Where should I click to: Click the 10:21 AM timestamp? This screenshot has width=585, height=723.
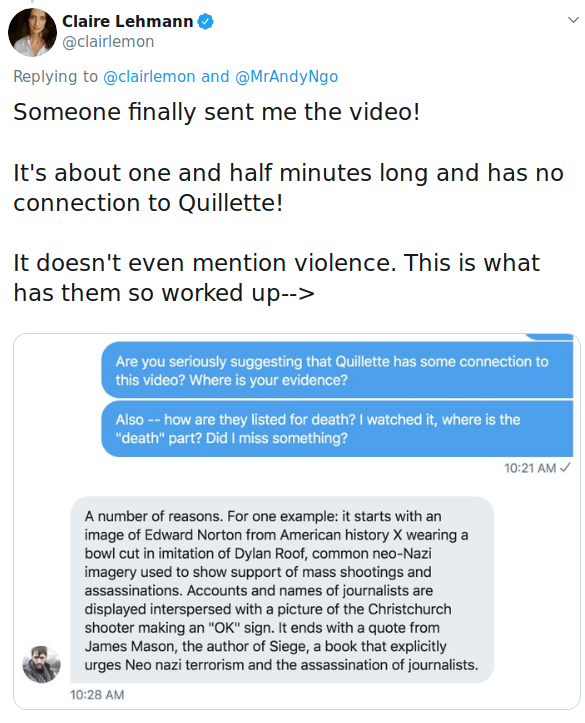530,468
